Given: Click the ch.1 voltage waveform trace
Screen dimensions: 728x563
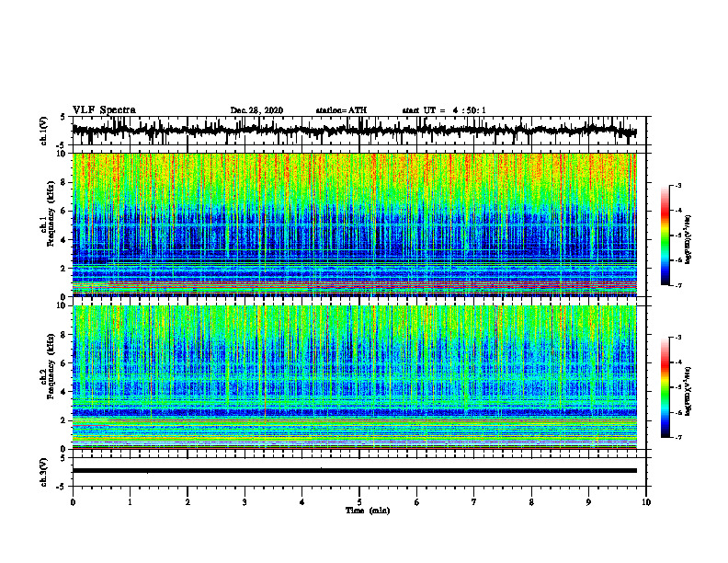Looking at the screenshot, I should pos(354,131).
